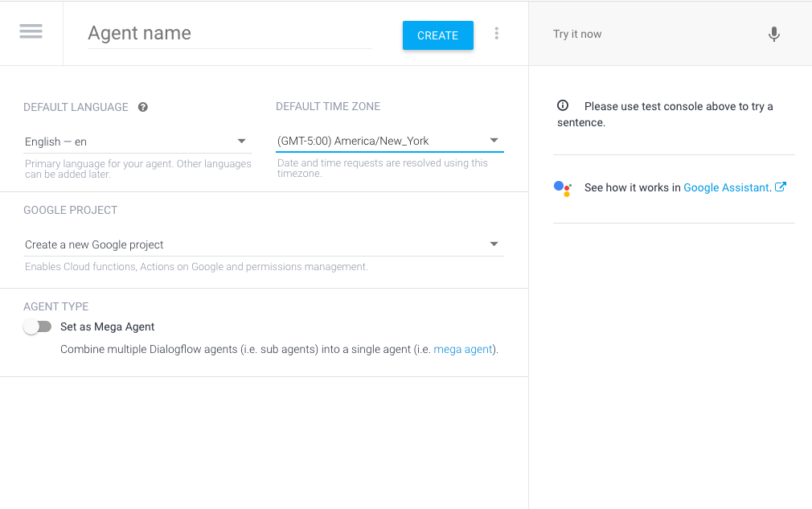Click the GOOGLE PROJECT heading
812x509 pixels.
(x=71, y=210)
